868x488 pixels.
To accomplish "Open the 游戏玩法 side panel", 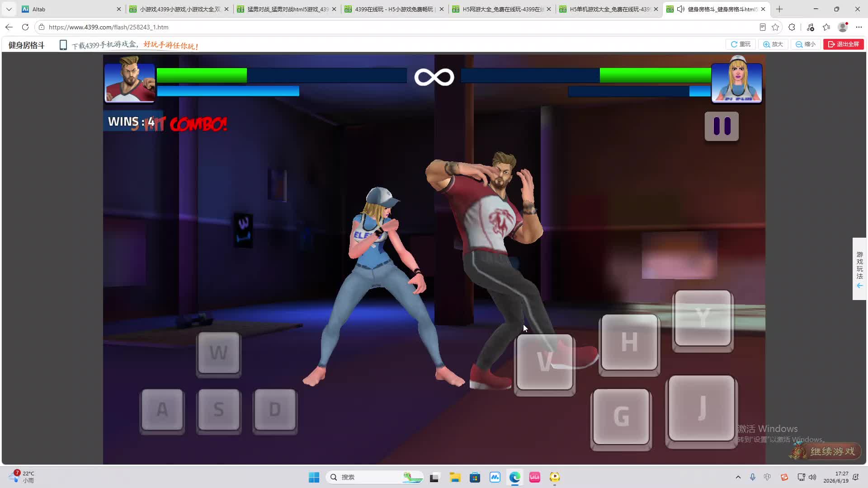I will point(859,269).
